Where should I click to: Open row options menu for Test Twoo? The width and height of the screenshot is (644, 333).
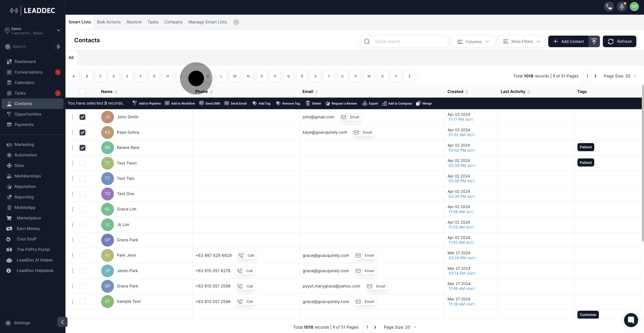point(73,163)
